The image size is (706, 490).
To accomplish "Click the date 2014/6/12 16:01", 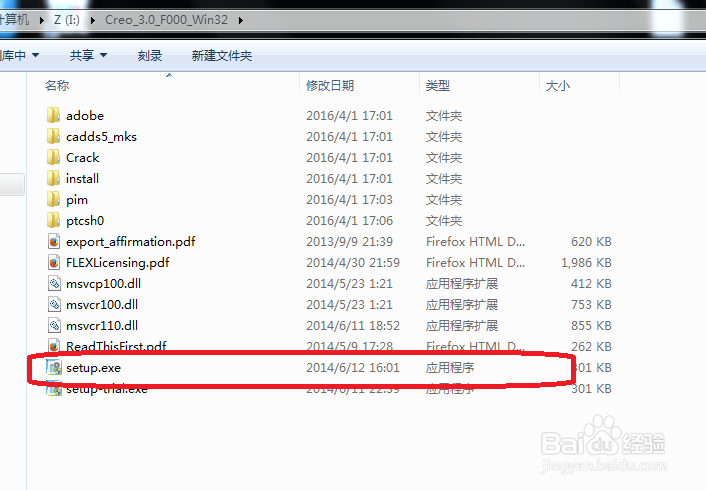I will (353, 368).
